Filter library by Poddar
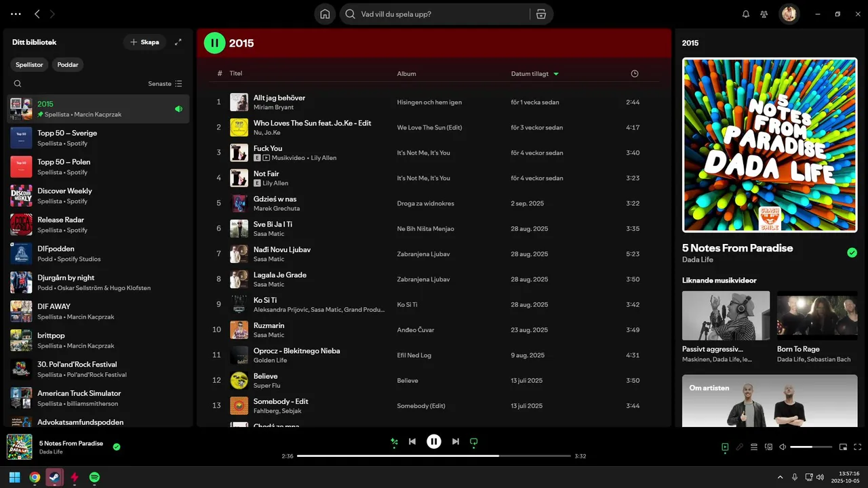 [x=68, y=65]
